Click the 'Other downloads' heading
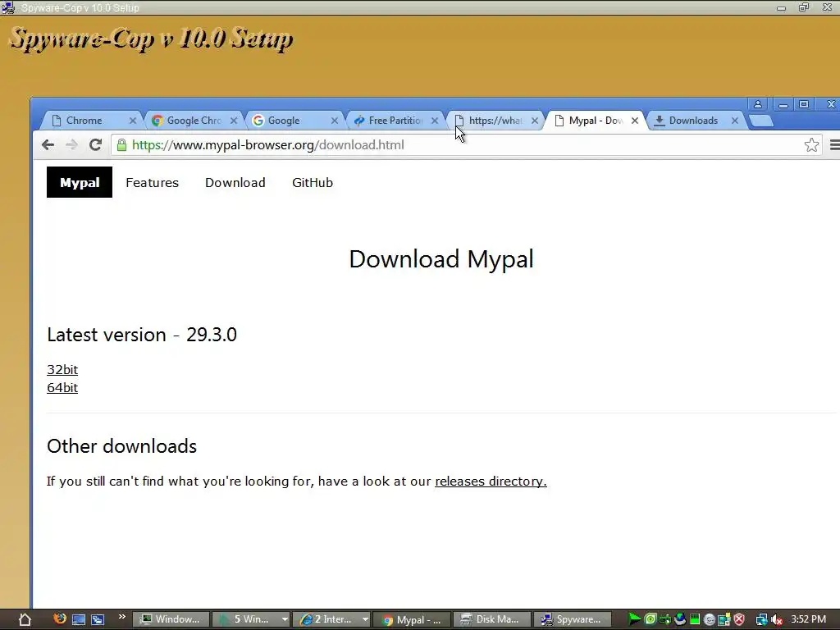Screen dimensions: 840x630 121,446
